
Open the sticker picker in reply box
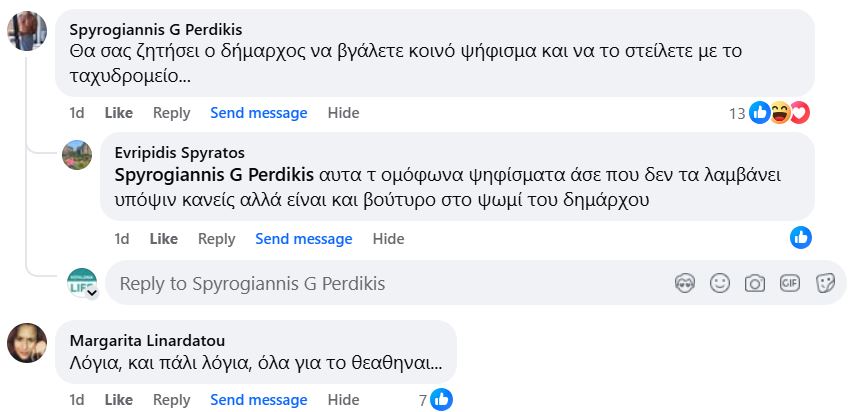coord(825,284)
